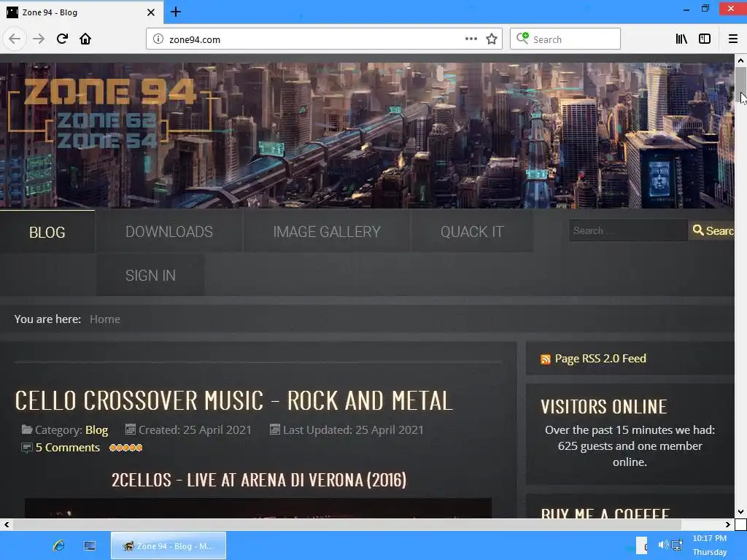
Task: Open the volume speaker tray icon
Action: pos(662,544)
